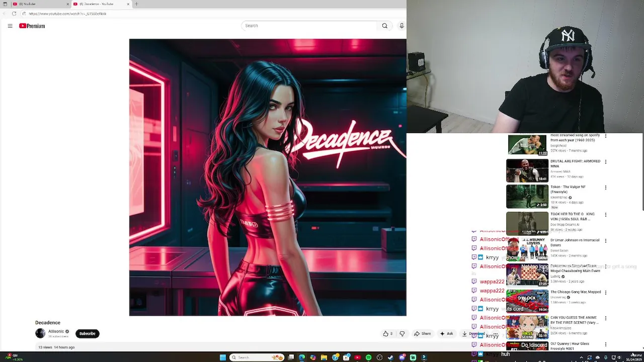This screenshot has height=362, width=644.
Task: Open File Explorer from taskbar
Action: [324, 357]
